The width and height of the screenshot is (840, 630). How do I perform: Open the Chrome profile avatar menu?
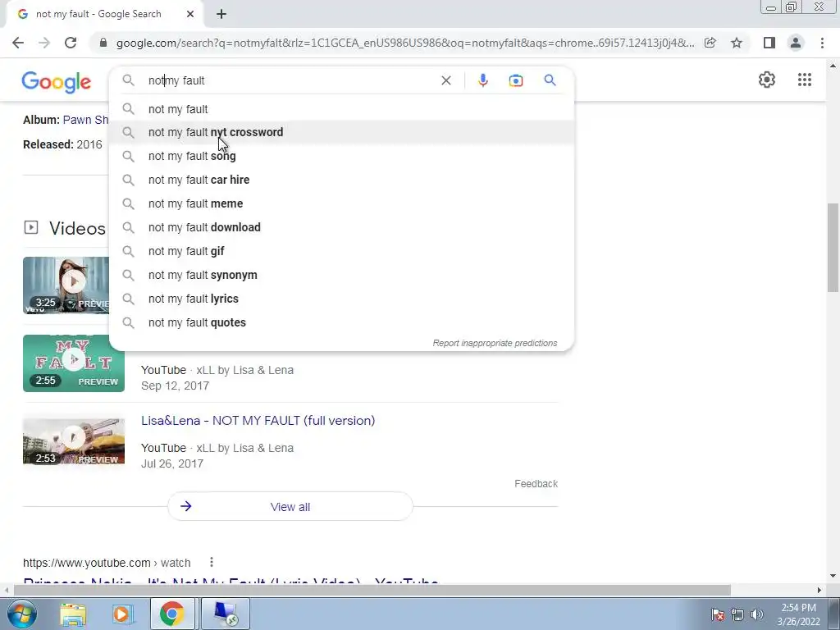[x=796, y=43]
